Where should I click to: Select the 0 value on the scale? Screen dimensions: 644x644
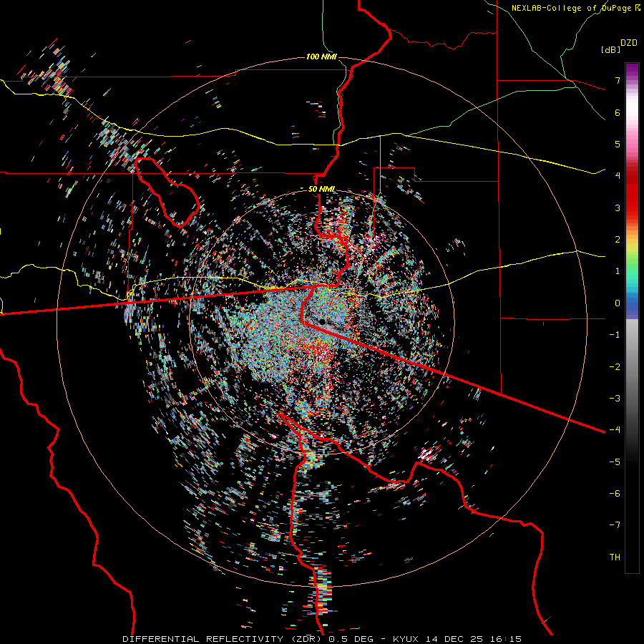[618, 303]
